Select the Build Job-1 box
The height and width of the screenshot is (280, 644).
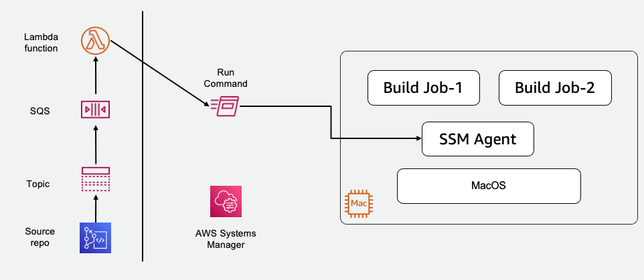(423, 88)
